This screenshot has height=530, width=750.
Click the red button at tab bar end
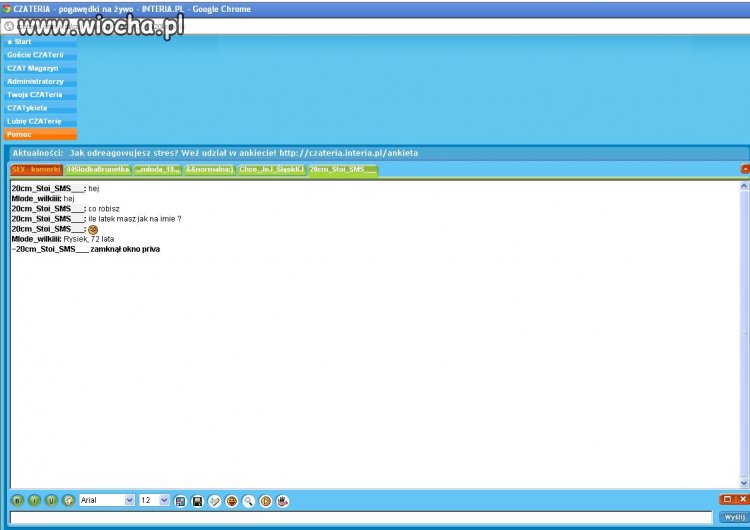[x=745, y=169]
